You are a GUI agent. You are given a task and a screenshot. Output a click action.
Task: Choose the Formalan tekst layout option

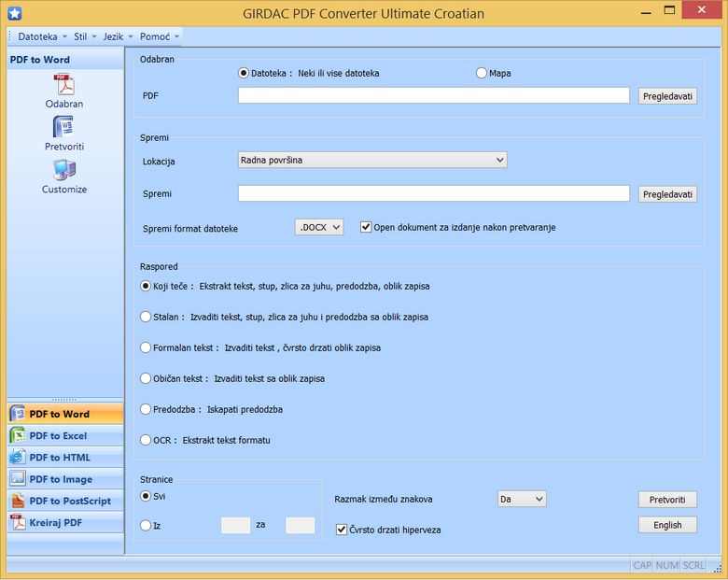(146, 347)
